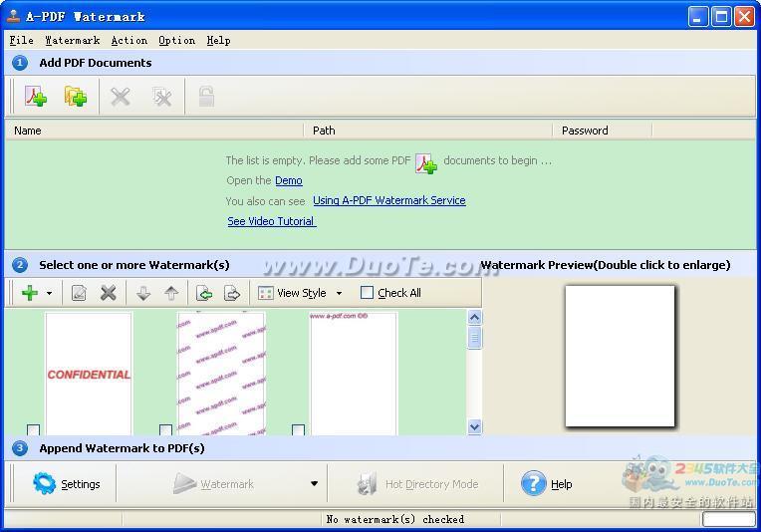Viewport: 761px width, 532px height.
Task: Open the Demo link
Action: tap(289, 180)
